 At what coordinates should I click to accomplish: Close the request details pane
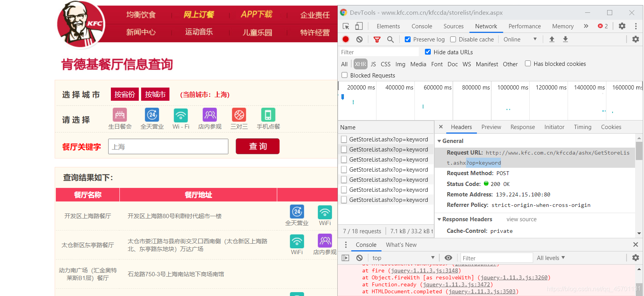[x=441, y=127]
